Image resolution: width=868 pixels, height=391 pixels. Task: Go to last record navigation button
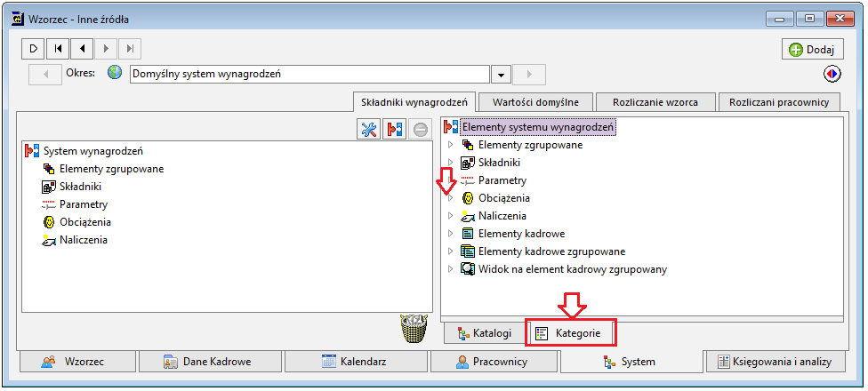click(x=130, y=49)
